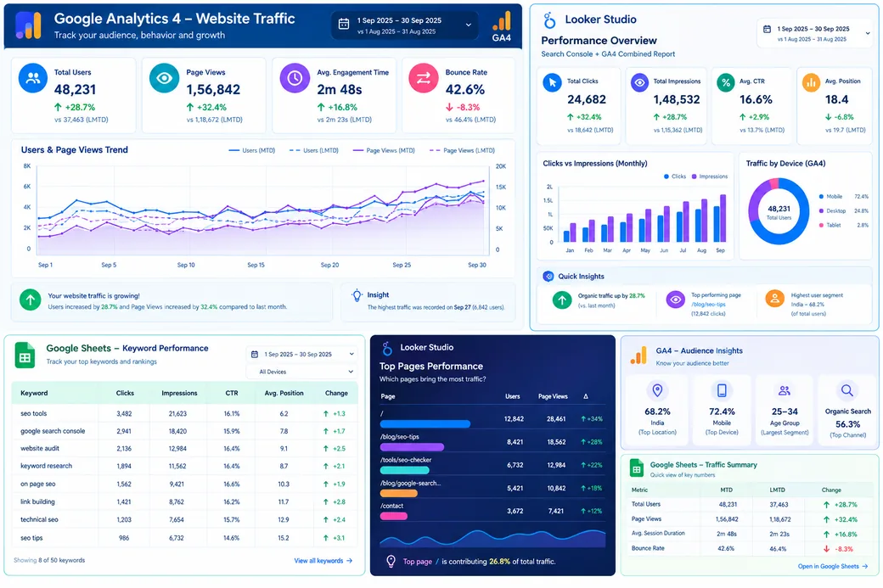883x588 pixels.
Task: Click the Insight lightbulb icon
Action: pos(357,295)
